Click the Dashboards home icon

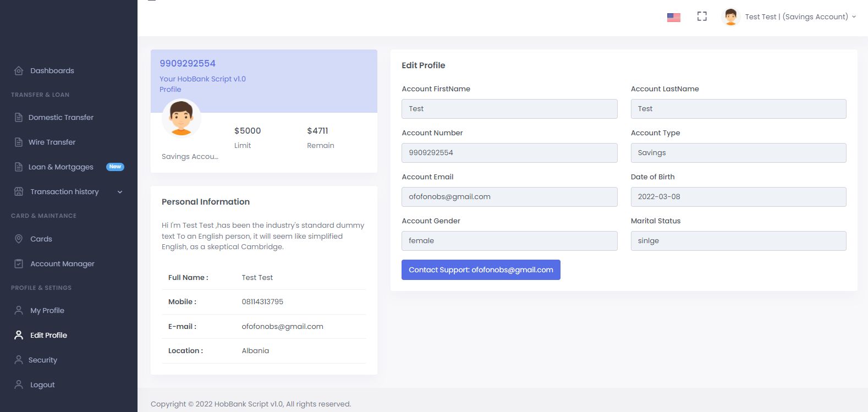click(x=19, y=70)
